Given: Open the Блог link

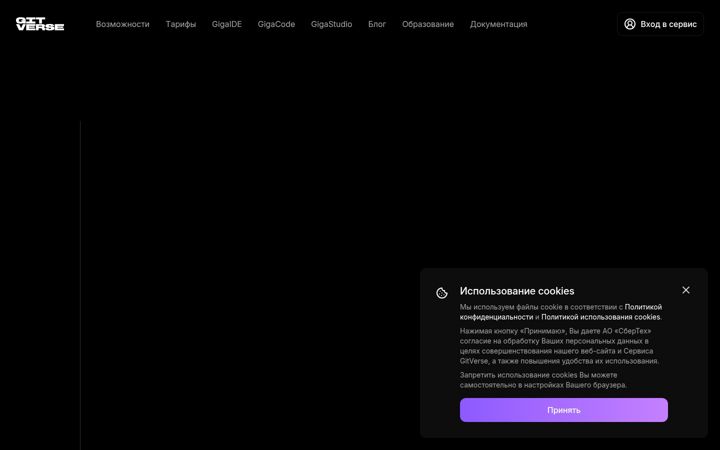Looking at the screenshot, I should 377,24.
